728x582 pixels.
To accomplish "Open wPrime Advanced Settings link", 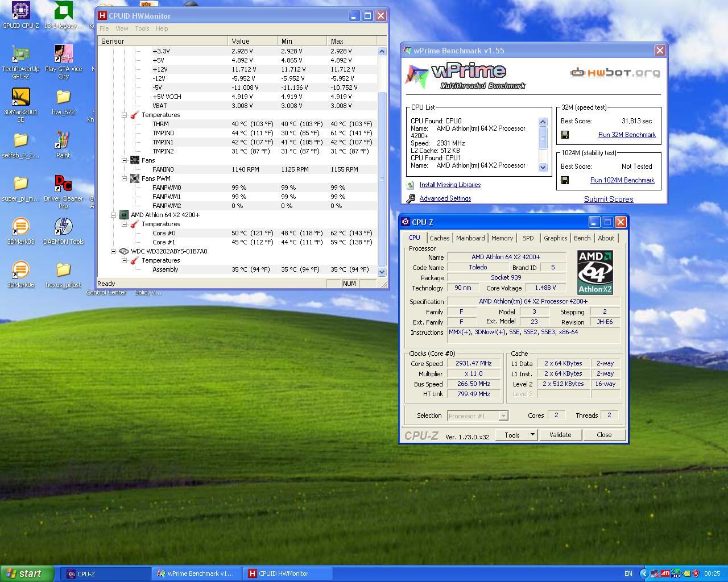I will 445,198.
